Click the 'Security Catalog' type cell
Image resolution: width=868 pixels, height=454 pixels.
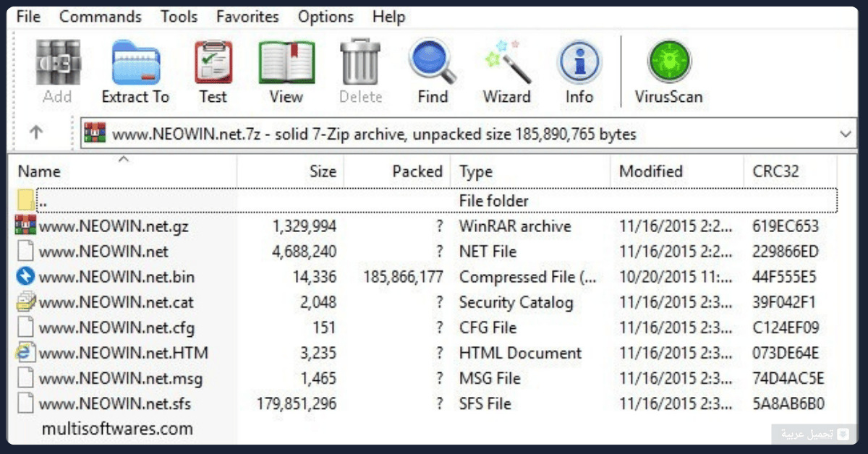516,302
